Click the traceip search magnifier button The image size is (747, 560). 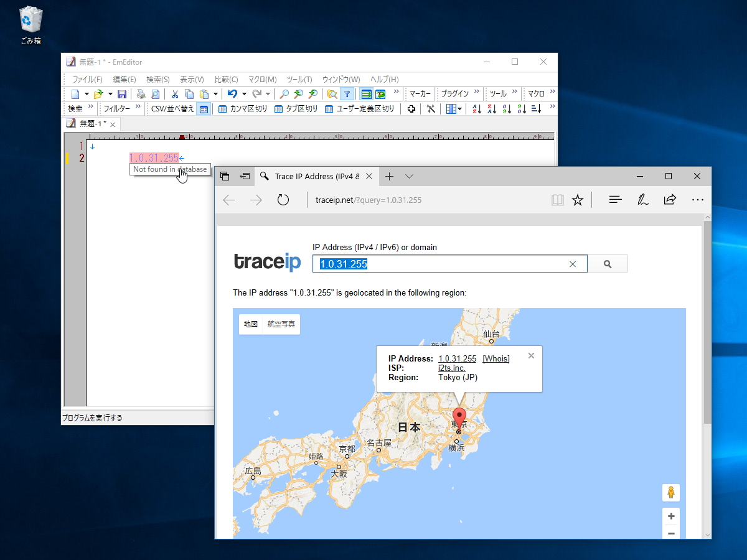[x=608, y=264]
